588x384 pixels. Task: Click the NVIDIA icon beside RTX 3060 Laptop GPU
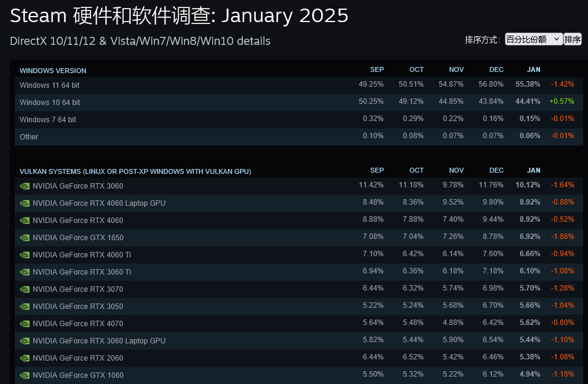(25, 340)
